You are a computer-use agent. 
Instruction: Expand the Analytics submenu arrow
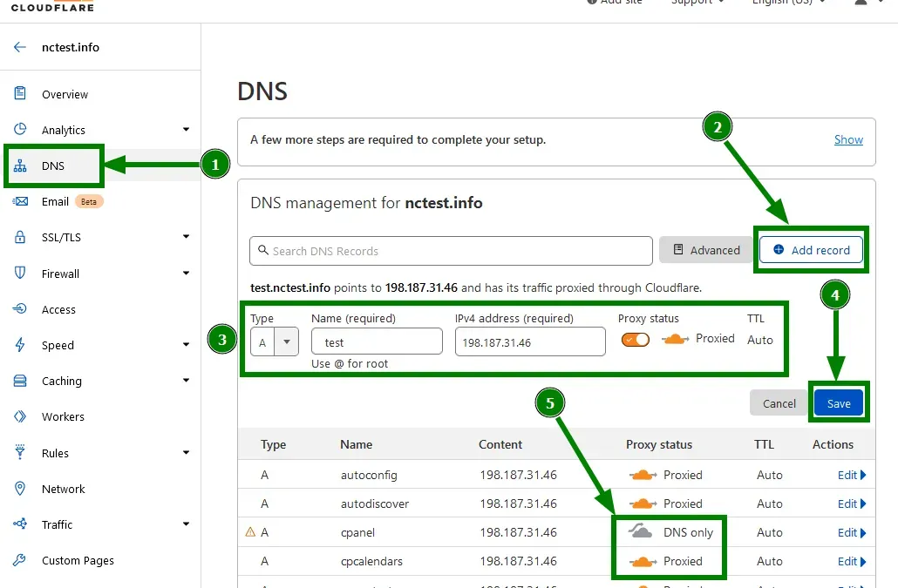pos(186,129)
